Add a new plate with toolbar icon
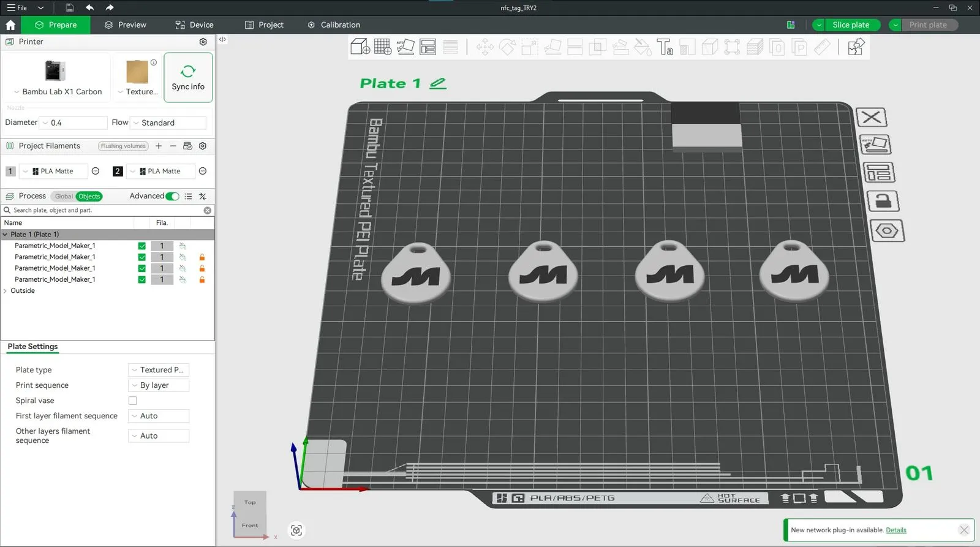 pyautogui.click(x=383, y=47)
